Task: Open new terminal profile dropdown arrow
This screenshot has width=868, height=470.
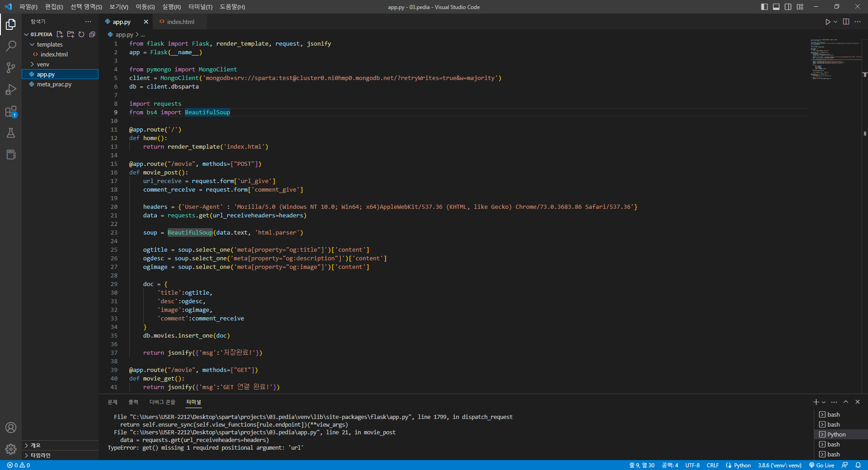Action: pos(824,402)
